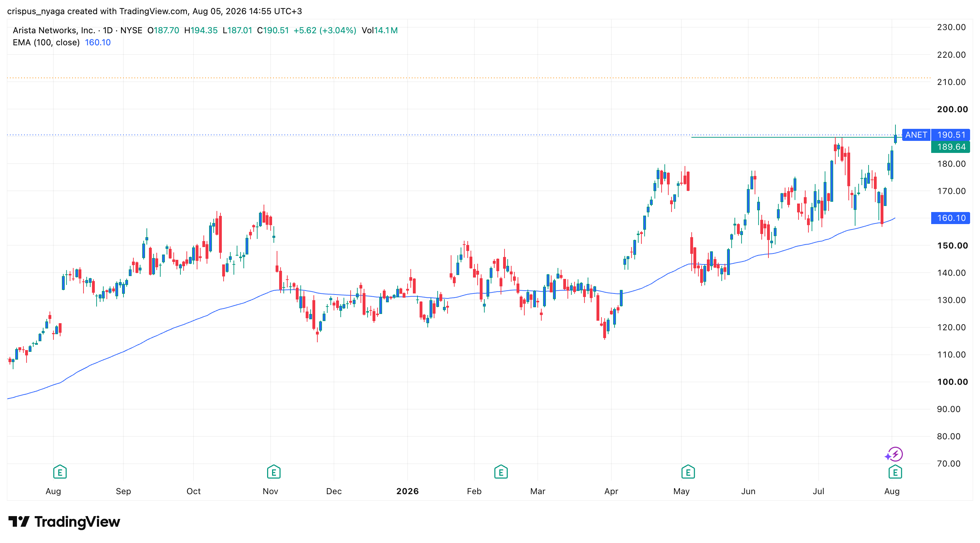Click the 80.00 price axis label
This screenshot has width=980, height=543.
949,436
